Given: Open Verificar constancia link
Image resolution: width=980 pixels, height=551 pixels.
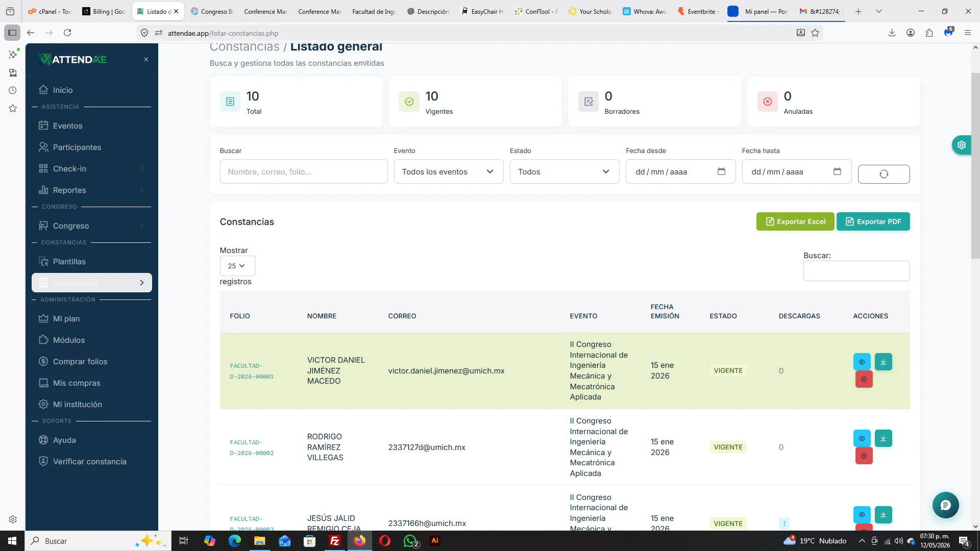Looking at the screenshot, I should [x=91, y=462].
